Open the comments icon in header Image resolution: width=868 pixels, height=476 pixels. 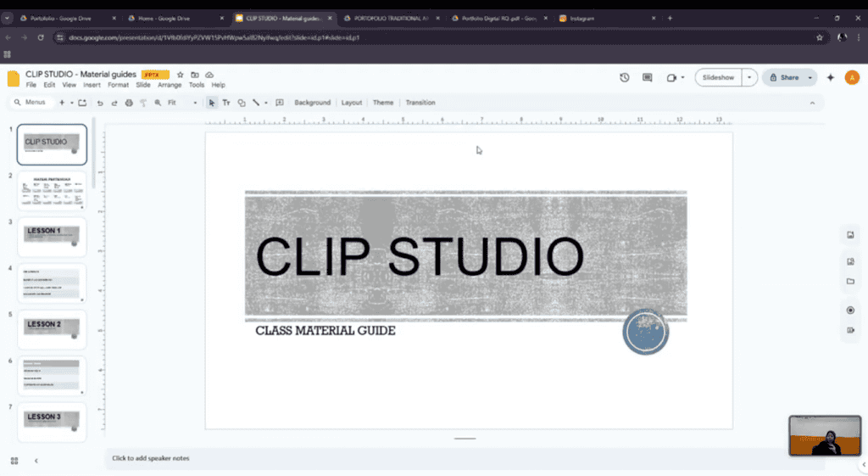click(647, 77)
